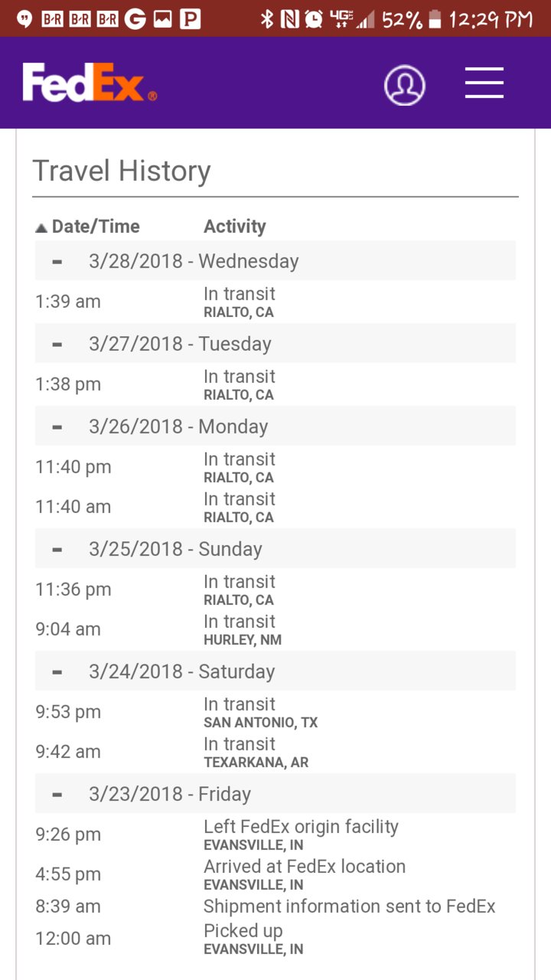The height and width of the screenshot is (980, 551).
Task: Tap the alarm clock status icon
Action: 313,19
